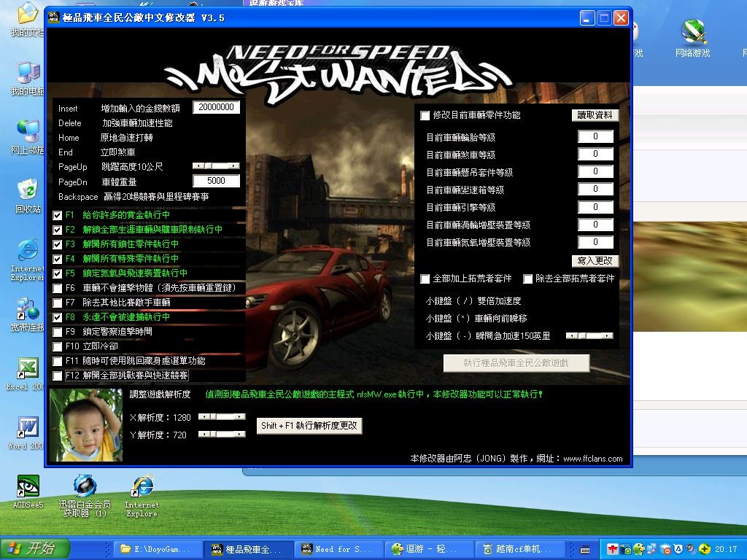Enable F11 隨時可使用跳回藏身處 checkbox
This screenshot has height=560, width=747.
[x=57, y=362]
